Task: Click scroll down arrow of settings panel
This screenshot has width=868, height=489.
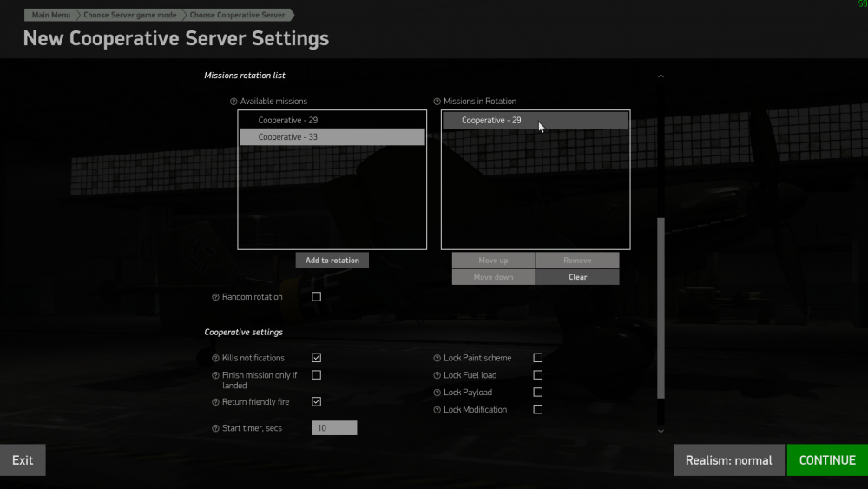Action: [661, 431]
